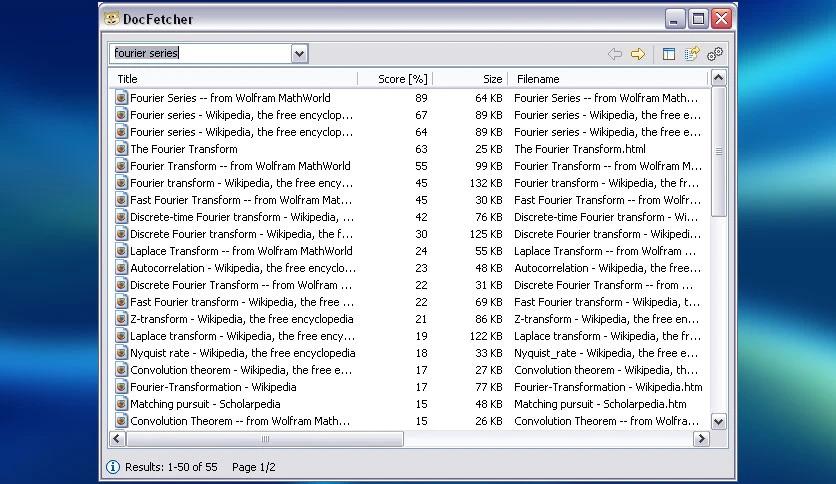The height and width of the screenshot is (484, 836).
Task: Click 'Matching pursuit - Scholarpedia.htm' filename
Action: tap(600, 404)
